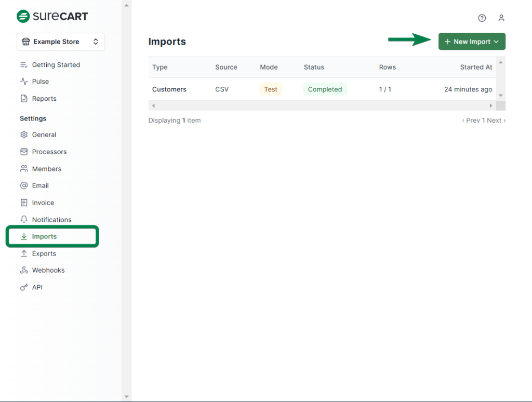Click the Pulse activity icon in sidebar

pyautogui.click(x=24, y=82)
